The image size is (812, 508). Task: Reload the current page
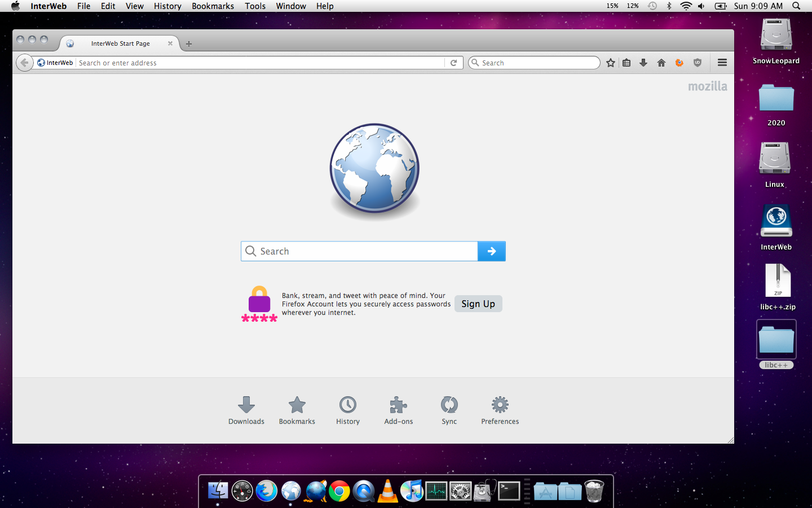click(x=453, y=63)
